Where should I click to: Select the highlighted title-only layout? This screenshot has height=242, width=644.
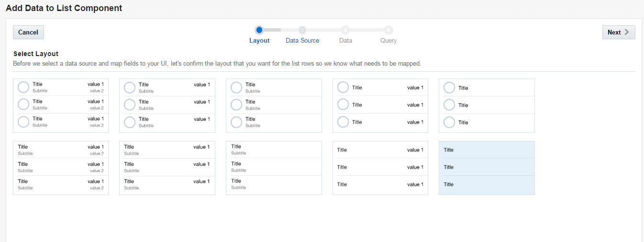point(487,168)
